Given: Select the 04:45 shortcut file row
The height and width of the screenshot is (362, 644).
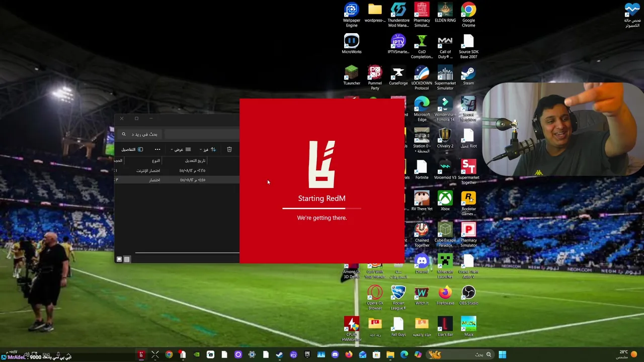Looking at the screenshot, I should 177,180.
